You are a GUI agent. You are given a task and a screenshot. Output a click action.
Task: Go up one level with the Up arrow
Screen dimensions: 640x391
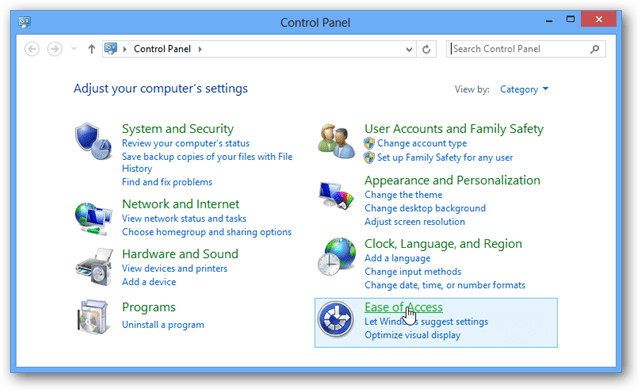91,49
